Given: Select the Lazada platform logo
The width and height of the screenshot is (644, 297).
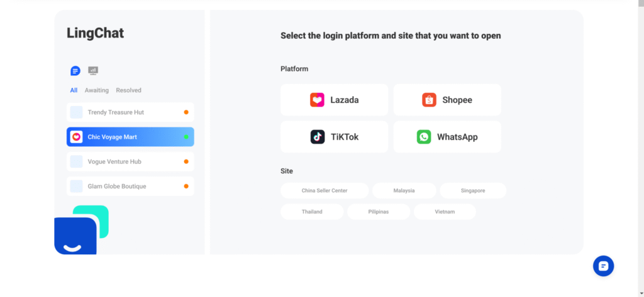Looking at the screenshot, I should point(317,100).
